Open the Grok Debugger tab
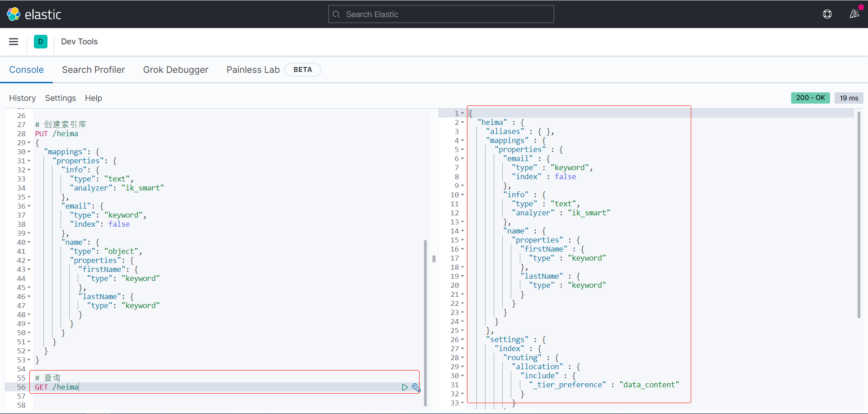 175,70
